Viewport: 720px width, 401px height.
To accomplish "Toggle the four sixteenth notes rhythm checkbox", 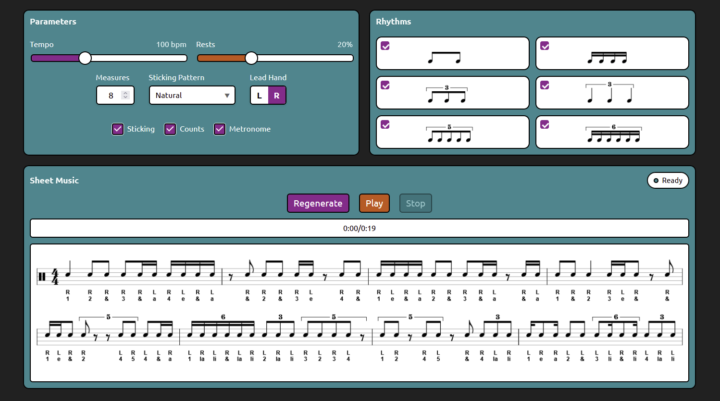I will click(x=545, y=46).
